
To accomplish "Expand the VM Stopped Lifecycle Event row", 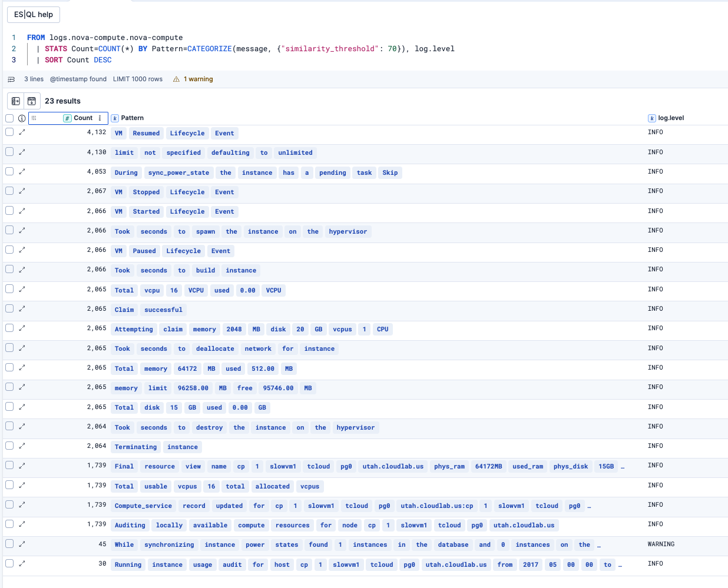I will click(22, 191).
